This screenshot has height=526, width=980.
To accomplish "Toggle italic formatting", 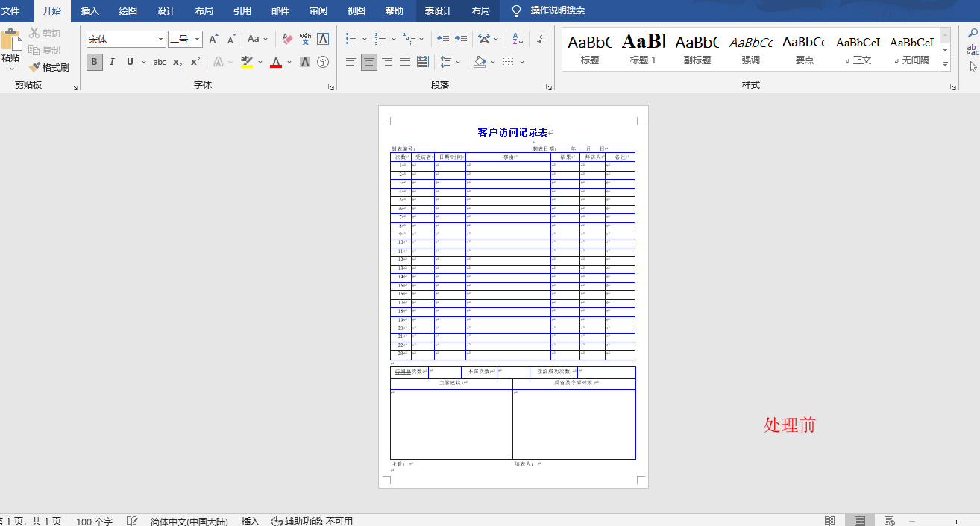I will pos(112,62).
